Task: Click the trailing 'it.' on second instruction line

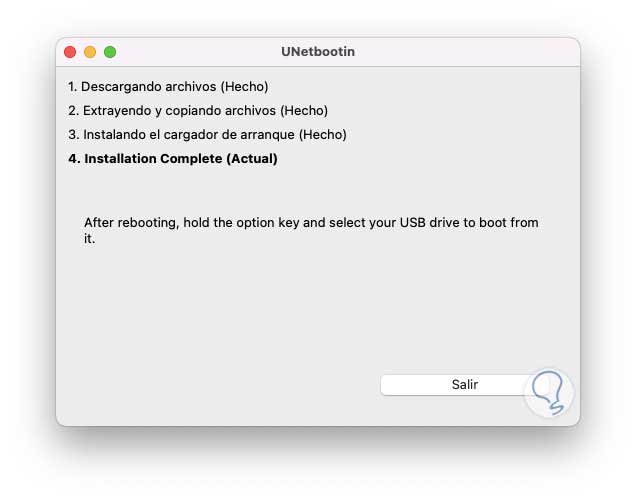Action: click(x=89, y=239)
